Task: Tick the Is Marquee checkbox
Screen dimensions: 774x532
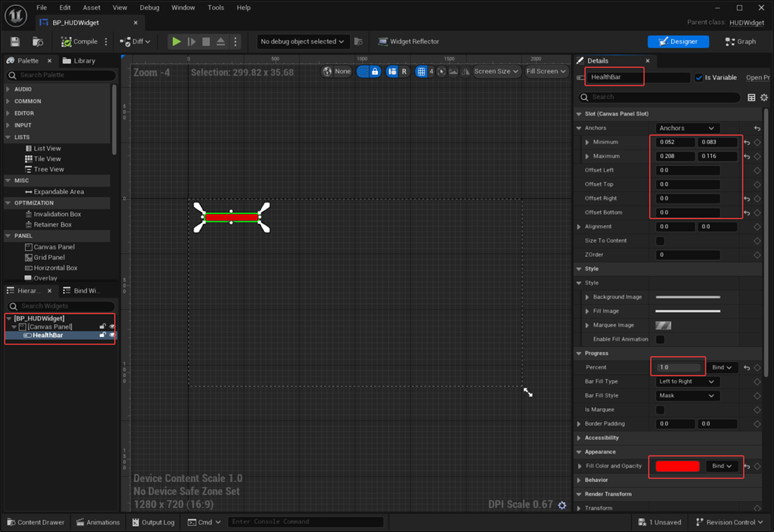Action: click(660, 410)
